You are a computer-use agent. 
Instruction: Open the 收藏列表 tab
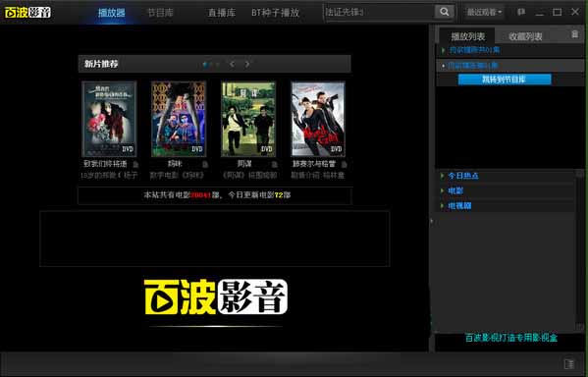525,36
